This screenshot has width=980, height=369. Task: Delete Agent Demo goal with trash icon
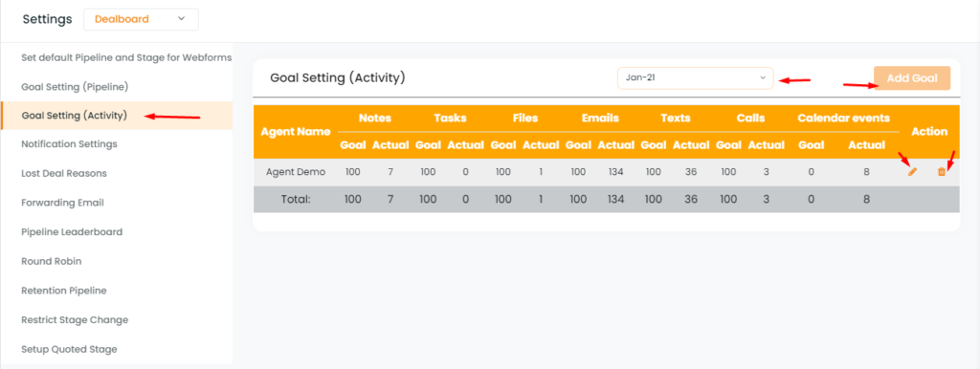coord(942,172)
